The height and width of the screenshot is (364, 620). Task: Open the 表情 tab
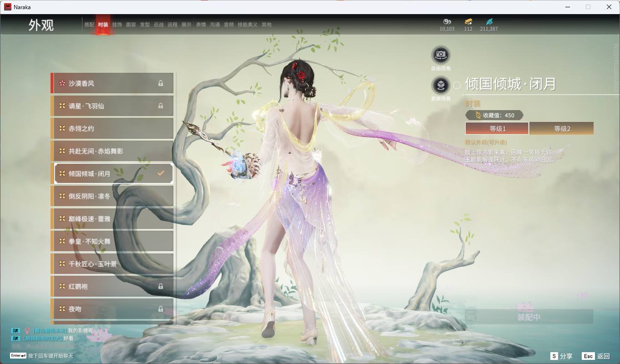click(x=201, y=25)
